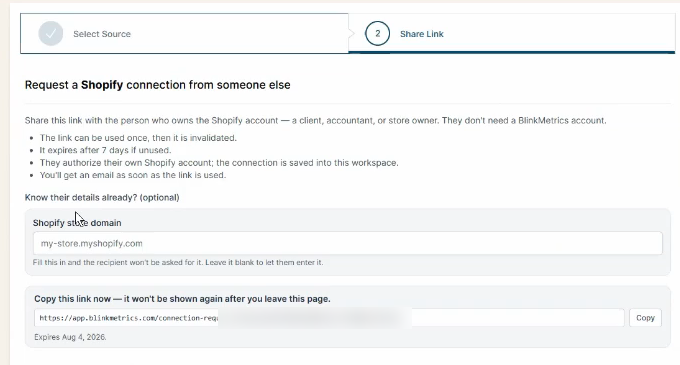Copy the connection request link
680x365 pixels.
coord(645,318)
